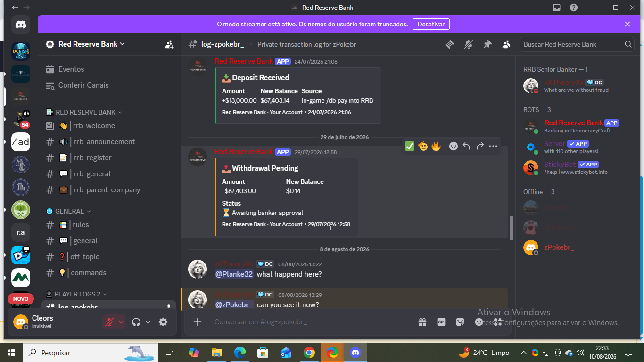The image size is (644, 362).
Task: Open the sticker picker
Action: click(x=460, y=322)
